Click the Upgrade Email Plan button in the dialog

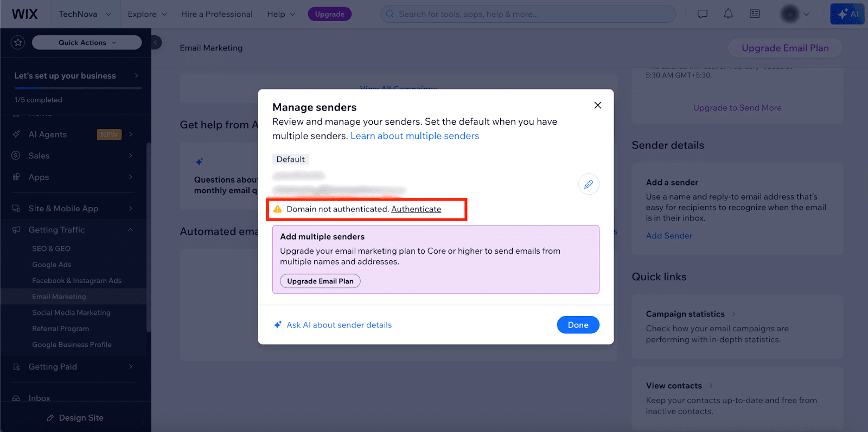coord(320,281)
